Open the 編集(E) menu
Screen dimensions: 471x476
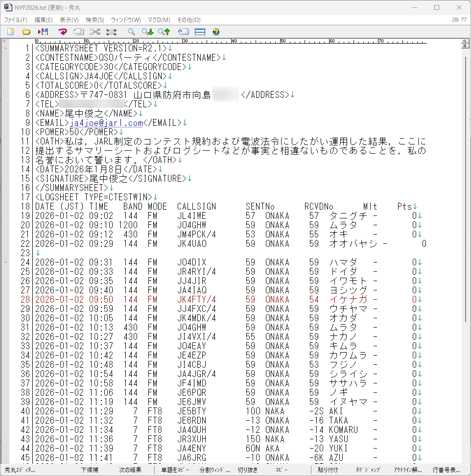[44, 20]
